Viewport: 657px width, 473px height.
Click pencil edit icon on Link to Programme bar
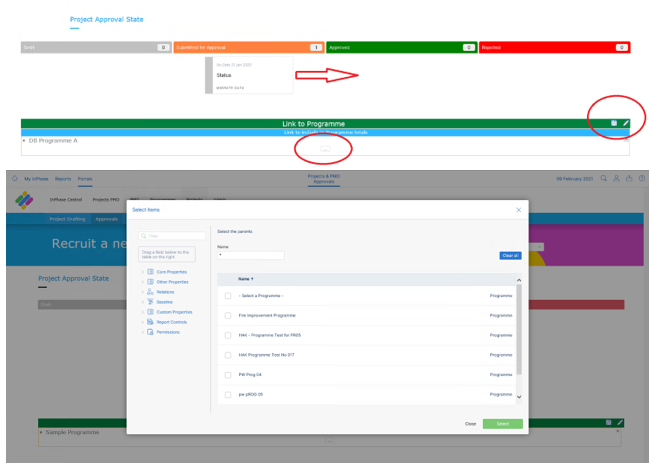(626, 123)
